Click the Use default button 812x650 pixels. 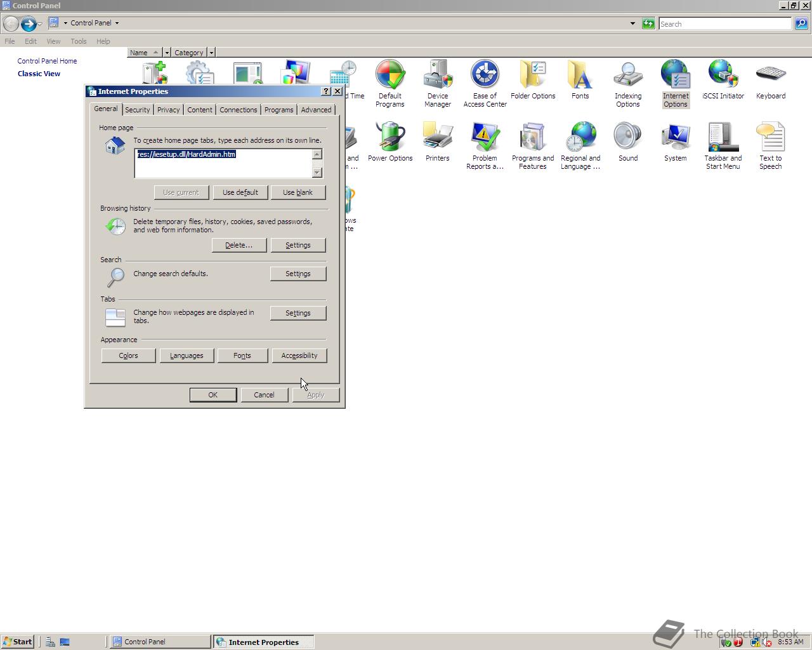[x=240, y=192]
